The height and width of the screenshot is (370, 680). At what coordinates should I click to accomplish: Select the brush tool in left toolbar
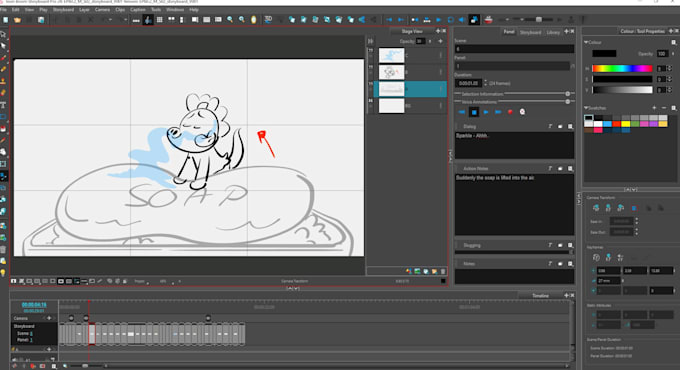(3, 58)
